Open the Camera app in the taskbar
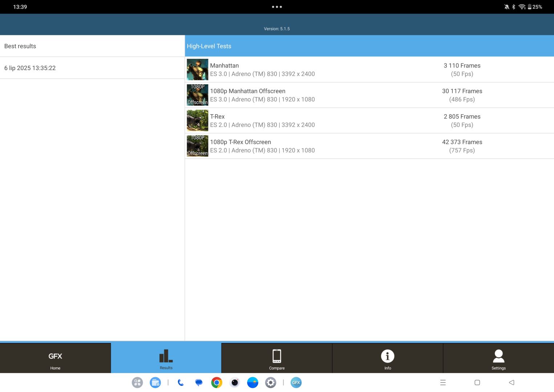This screenshot has height=392, width=554. pyautogui.click(x=235, y=383)
